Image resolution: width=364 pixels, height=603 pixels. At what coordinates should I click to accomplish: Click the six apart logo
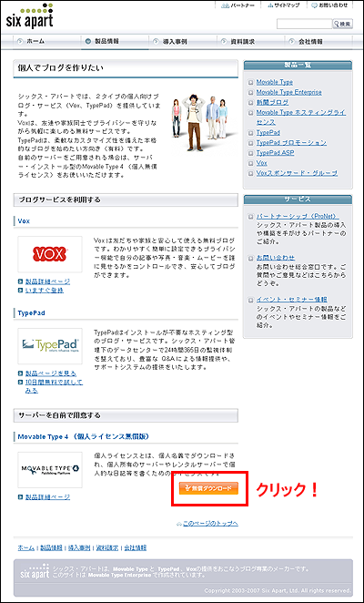tap(30, 16)
